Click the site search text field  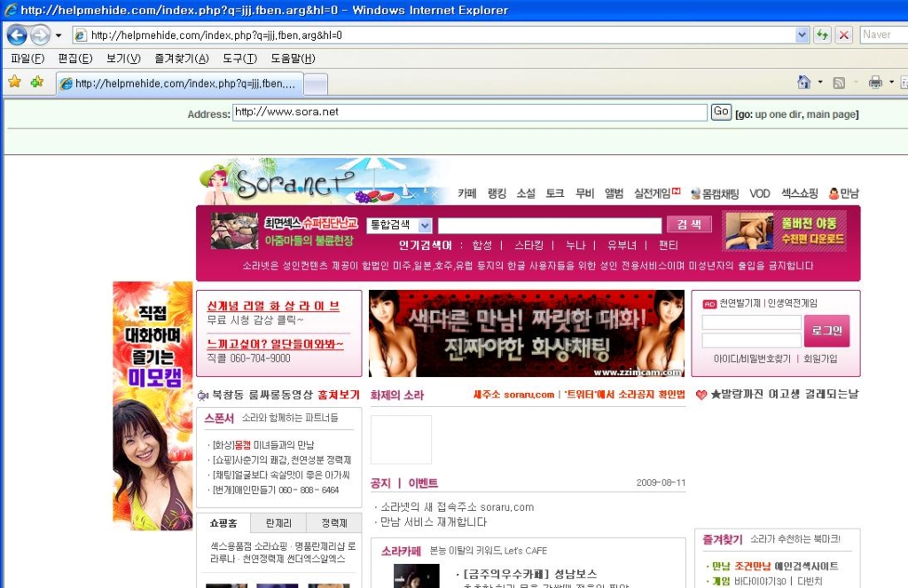(x=550, y=225)
